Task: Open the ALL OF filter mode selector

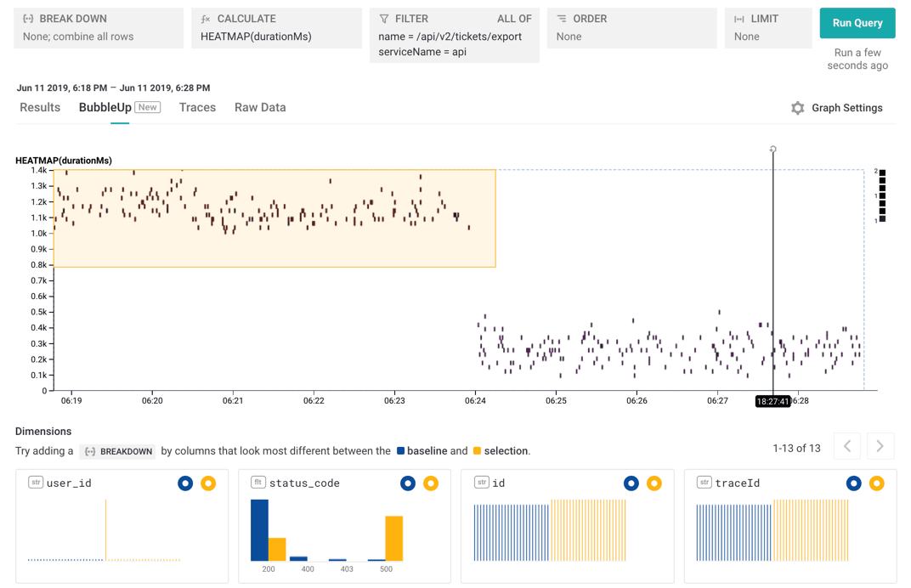Action: click(x=514, y=19)
